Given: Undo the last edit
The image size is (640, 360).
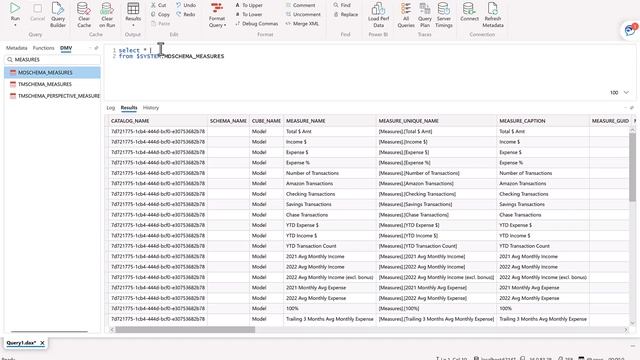Looking at the screenshot, I should tap(186, 5).
